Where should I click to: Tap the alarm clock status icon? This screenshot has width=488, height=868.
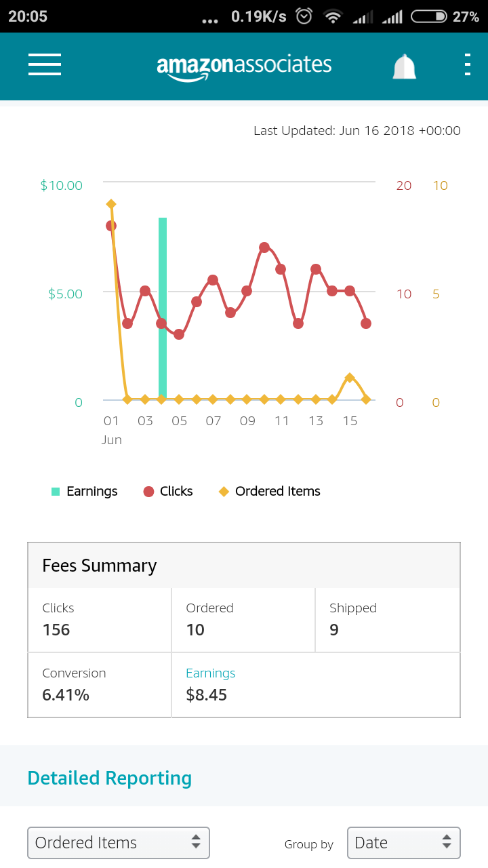(x=304, y=16)
